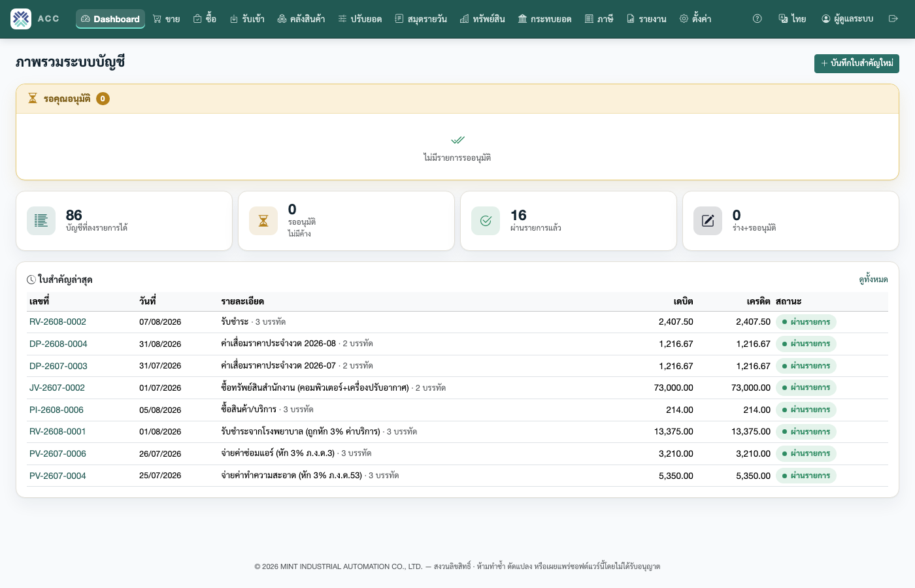The width and height of the screenshot is (915, 588).
Task: Open voucher RV-2608-0001
Action: click(x=58, y=432)
